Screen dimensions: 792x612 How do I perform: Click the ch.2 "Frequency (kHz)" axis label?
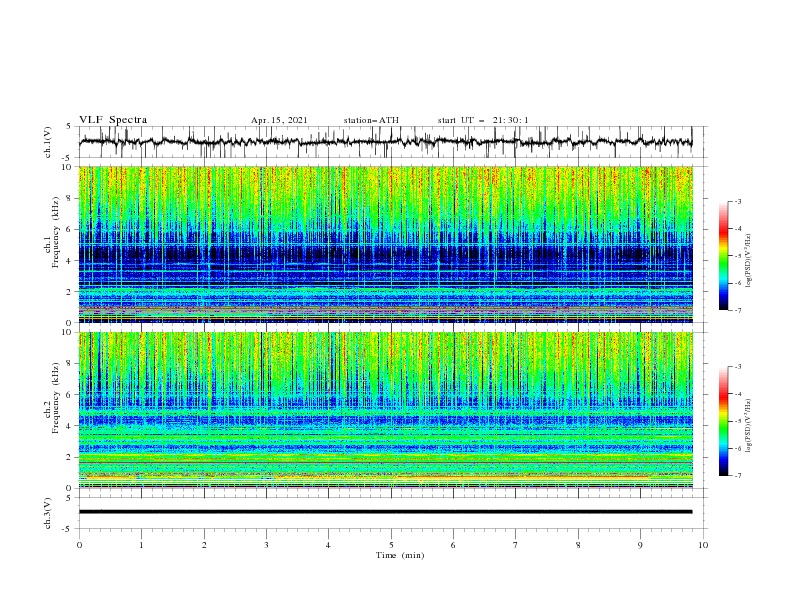click(56, 397)
